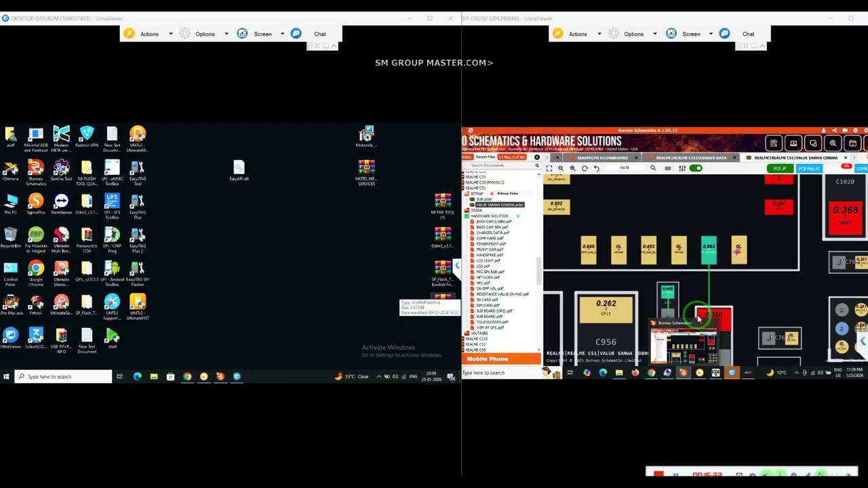Clear the Search Documents panel with X
This screenshot has width=868, height=488.
[x=536, y=157]
